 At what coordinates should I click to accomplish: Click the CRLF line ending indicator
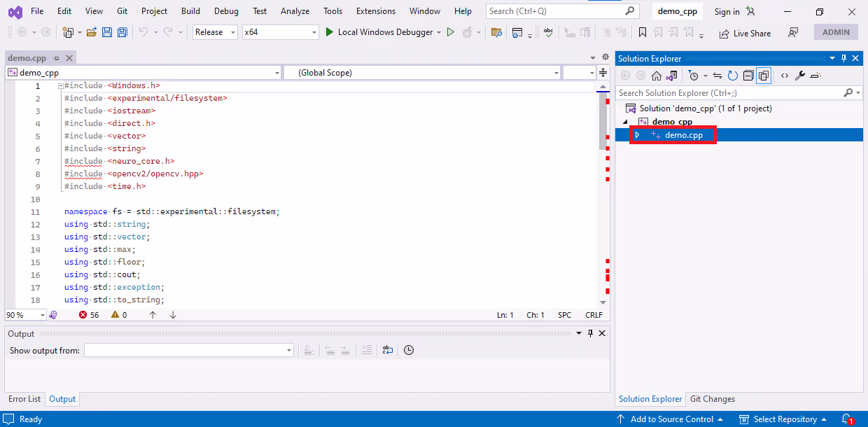point(594,315)
